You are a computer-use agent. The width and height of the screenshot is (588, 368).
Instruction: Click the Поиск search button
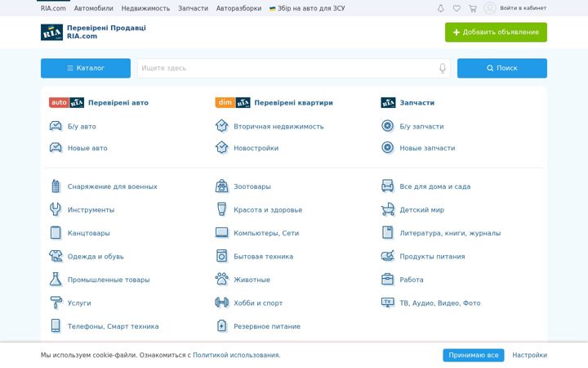point(501,69)
